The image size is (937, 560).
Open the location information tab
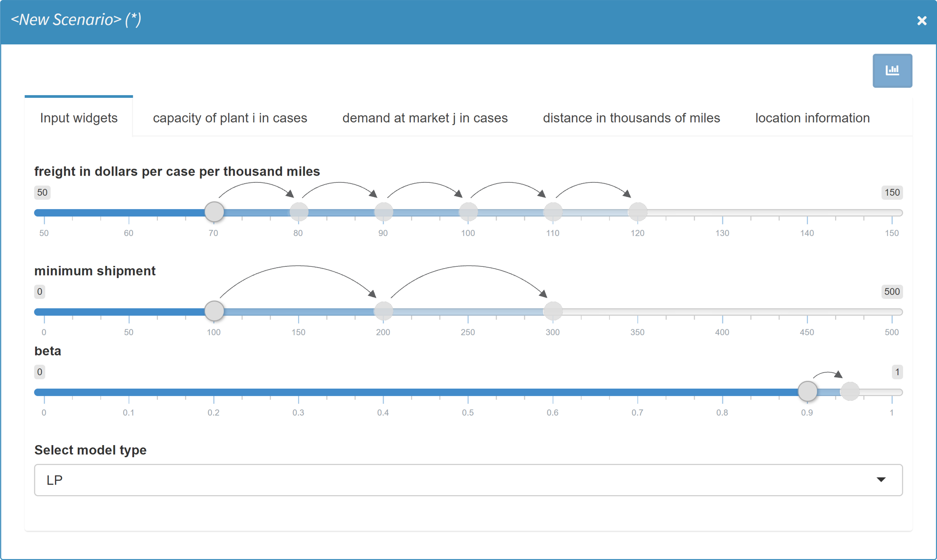point(812,118)
